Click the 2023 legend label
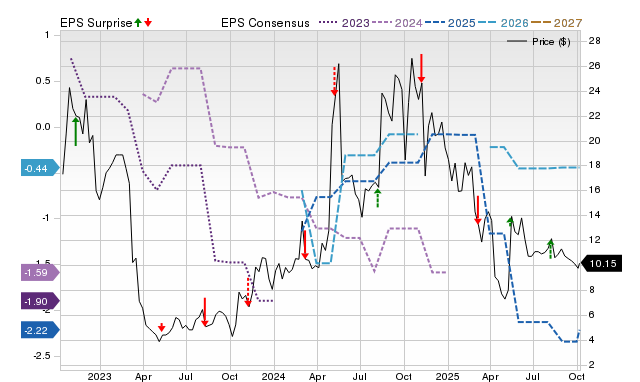Screen dimensions: 640x382 (356, 23)
